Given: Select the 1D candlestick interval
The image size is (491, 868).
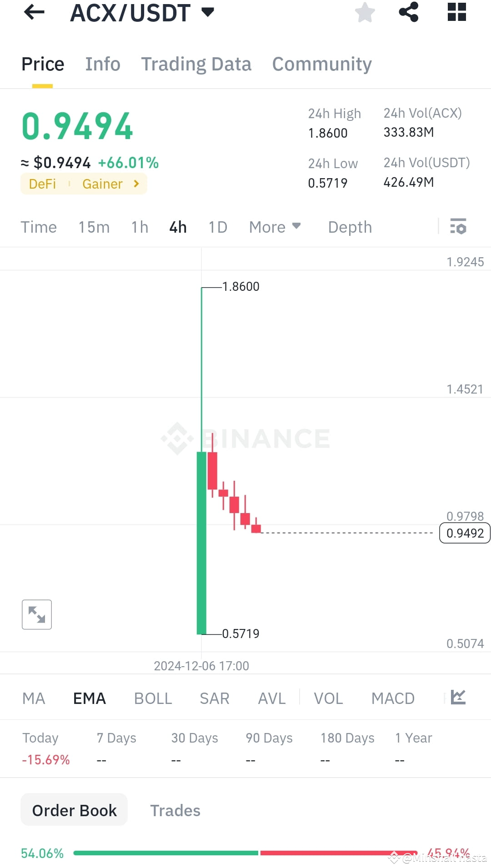Looking at the screenshot, I should (x=217, y=227).
